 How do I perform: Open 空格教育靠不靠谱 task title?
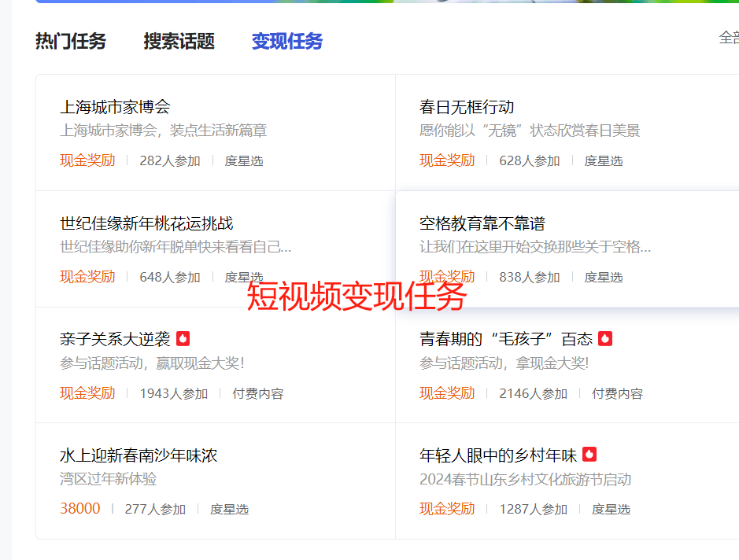482,223
